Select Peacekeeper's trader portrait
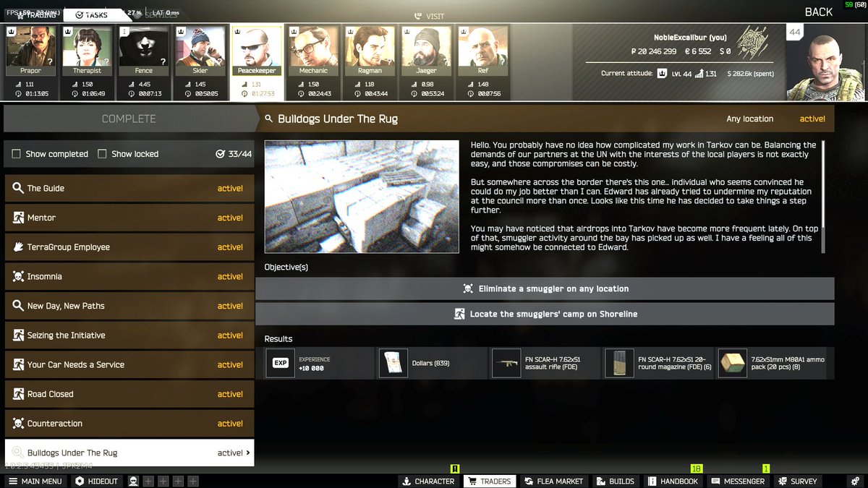The height and width of the screenshot is (488, 868). pos(257,48)
